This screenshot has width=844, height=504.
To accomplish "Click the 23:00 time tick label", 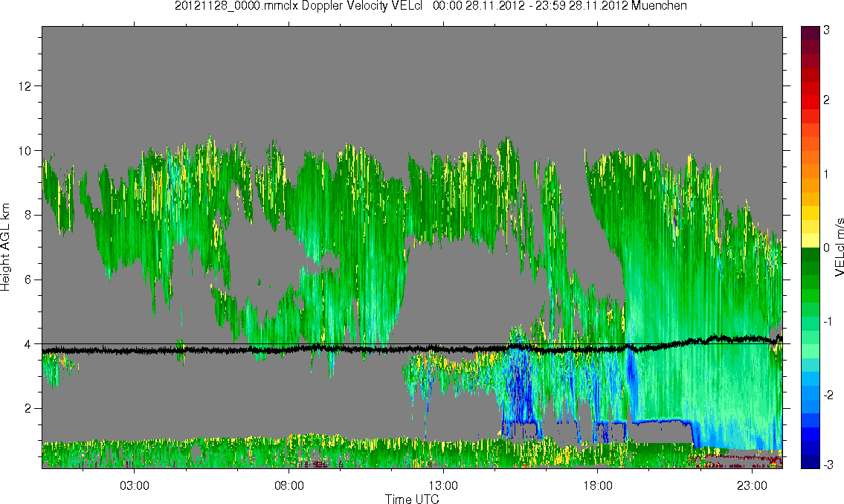I will click(753, 485).
